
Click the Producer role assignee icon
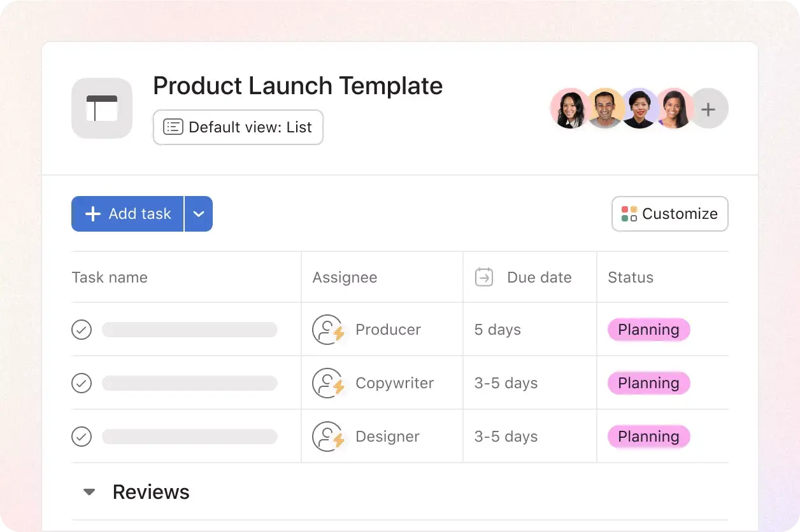click(328, 330)
